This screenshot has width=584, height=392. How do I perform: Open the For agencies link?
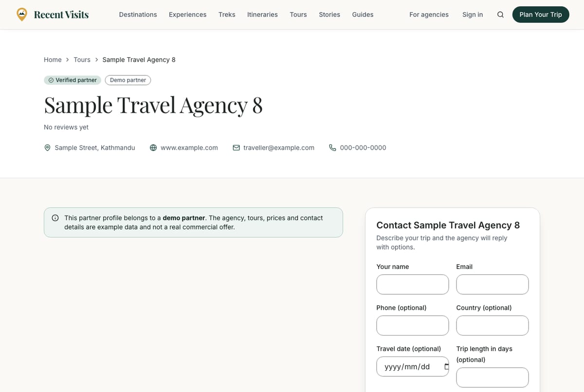pos(429,15)
